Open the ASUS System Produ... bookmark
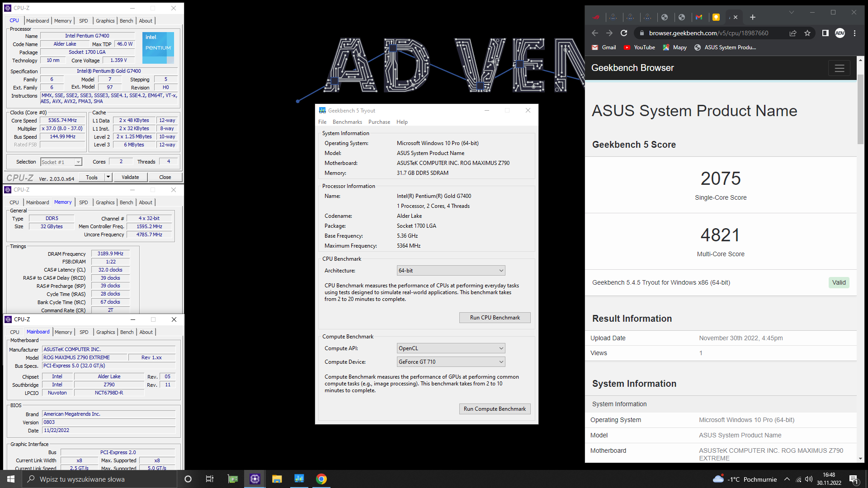Viewport: 868px width, 488px height. 725,47
